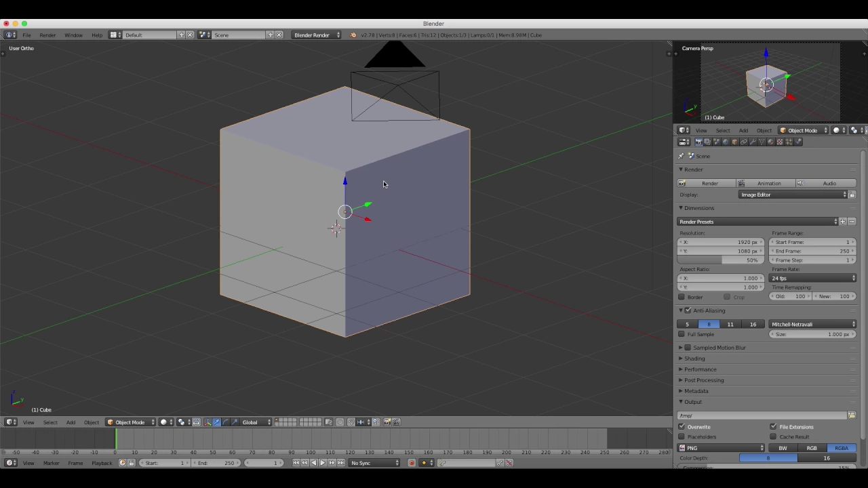Open the PNG file format dropdown
This screenshot has width=868, height=488.
pyautogui.click(x=722, y=448)
